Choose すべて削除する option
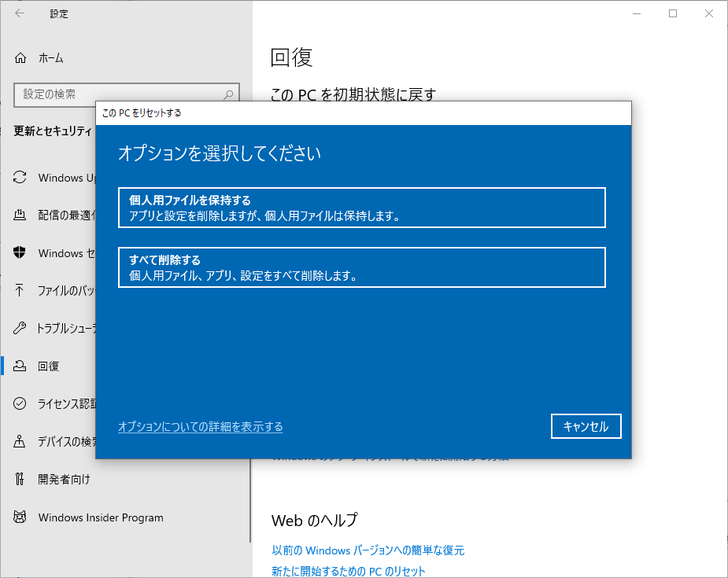 click(x=361, y=267)
